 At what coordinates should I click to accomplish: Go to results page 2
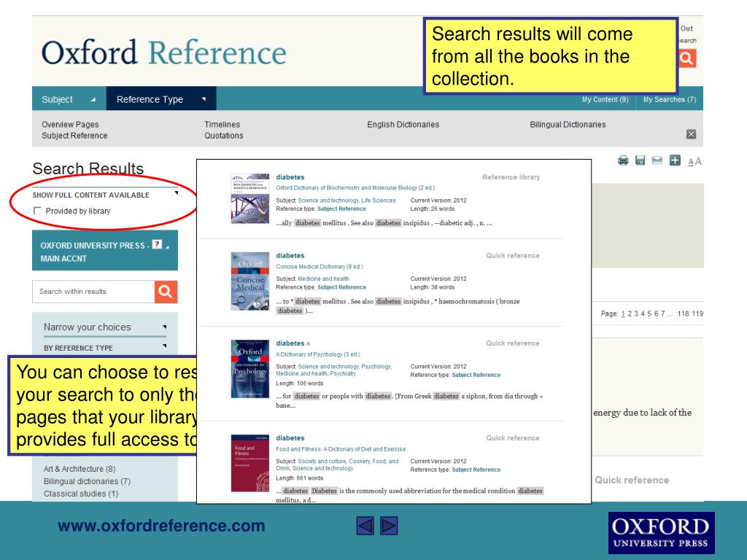click(x=630, y=314)
